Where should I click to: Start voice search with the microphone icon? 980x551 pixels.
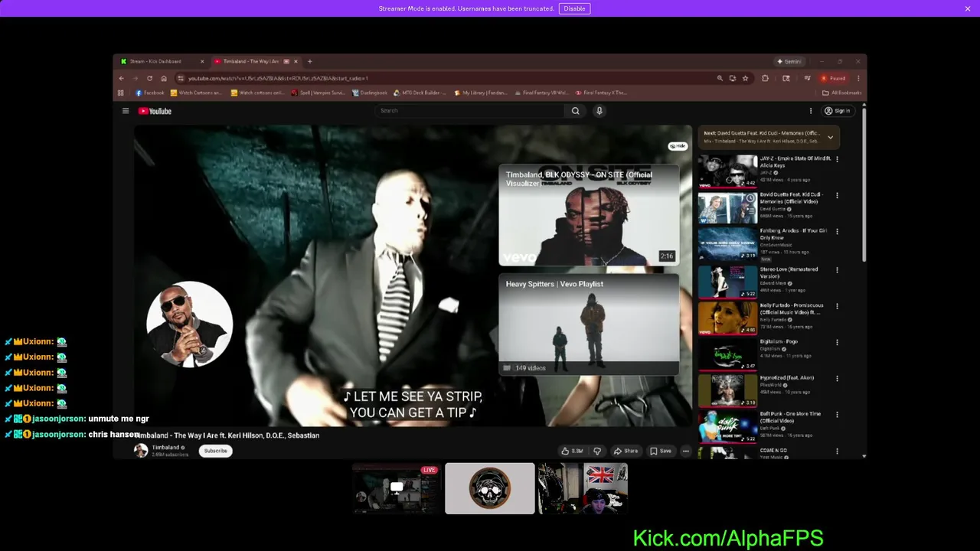pyautogui.click(x=599, y=111)
